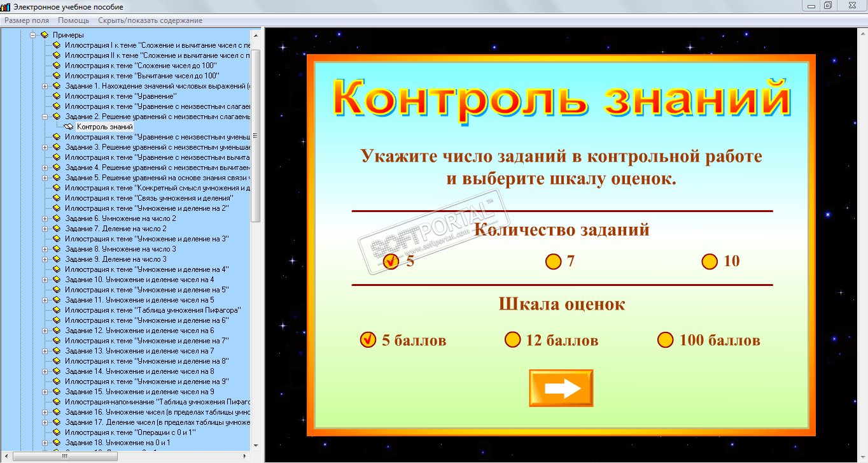Image resolution: width=868 pixels, height=463 pixels.
Task: Click book icon of "Таблица умножения Пифагора" illustration
Action: (x=57, y=310)
